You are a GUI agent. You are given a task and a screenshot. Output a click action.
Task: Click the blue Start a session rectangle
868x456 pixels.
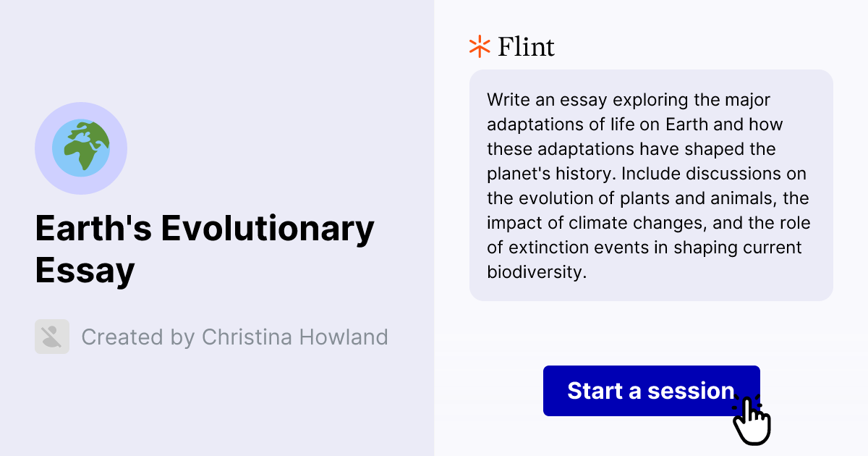(x=651, y=390)
